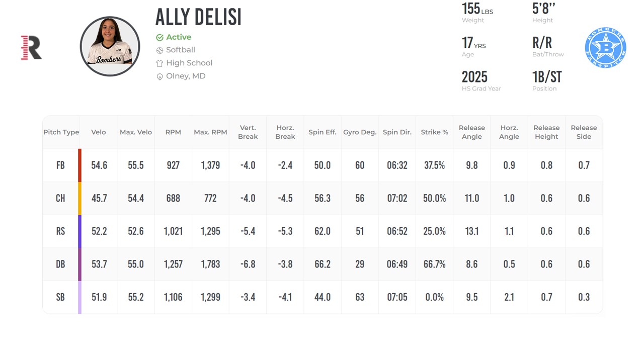The width and height of the screenshot is (644, 362).
Task: Sort by the Max. RPM column header
Action: click(x=210, y=132)
